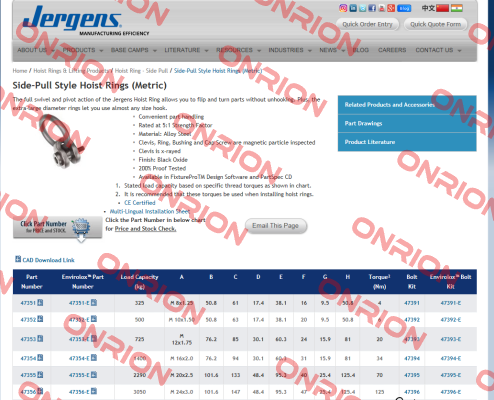Open Envirolox bolt kit 47391-E link
494x400 pixels.
pos(451,303)
